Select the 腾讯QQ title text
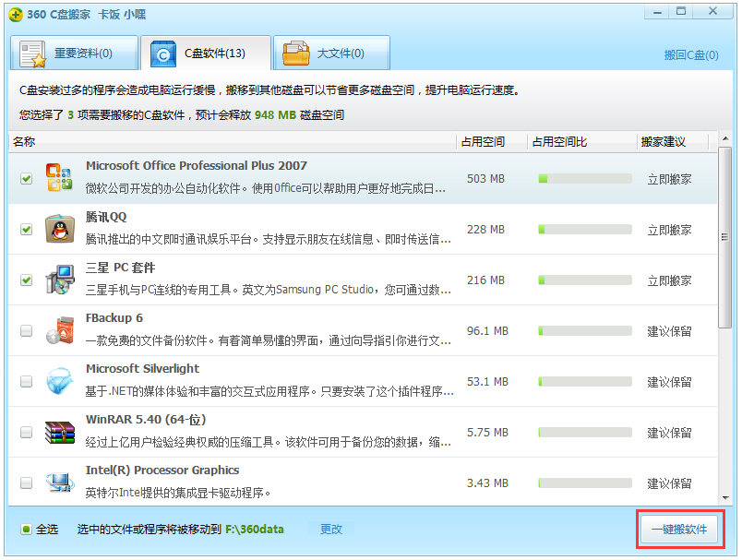742x560 pixels. pyautogui.click(x=106, y=217)
